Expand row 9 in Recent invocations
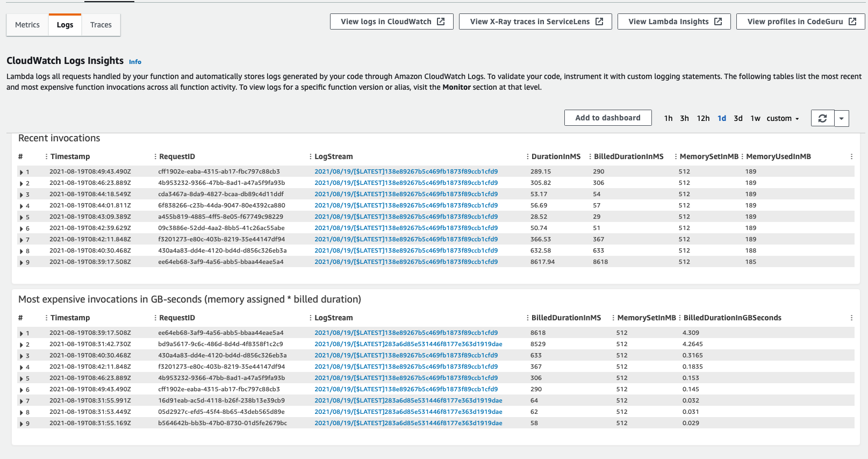This screenshot has height=459, width=868. (x=21, y=262)
